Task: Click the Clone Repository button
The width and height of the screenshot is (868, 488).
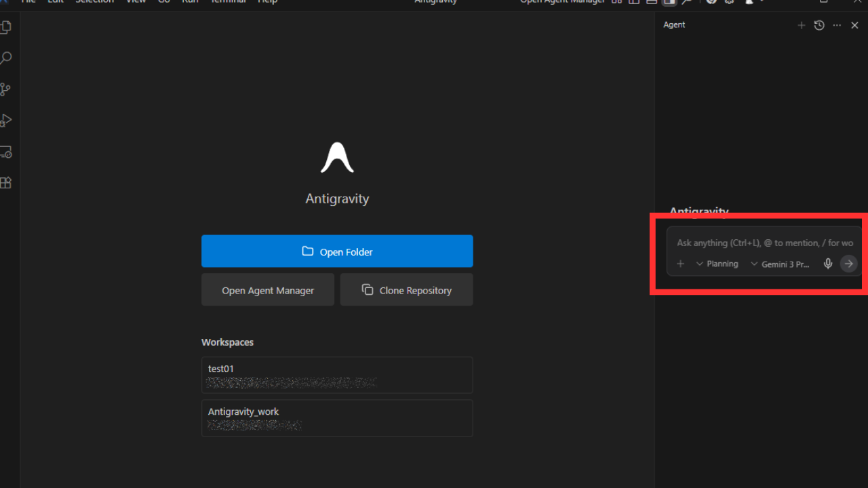Action: tap(406, 290)
